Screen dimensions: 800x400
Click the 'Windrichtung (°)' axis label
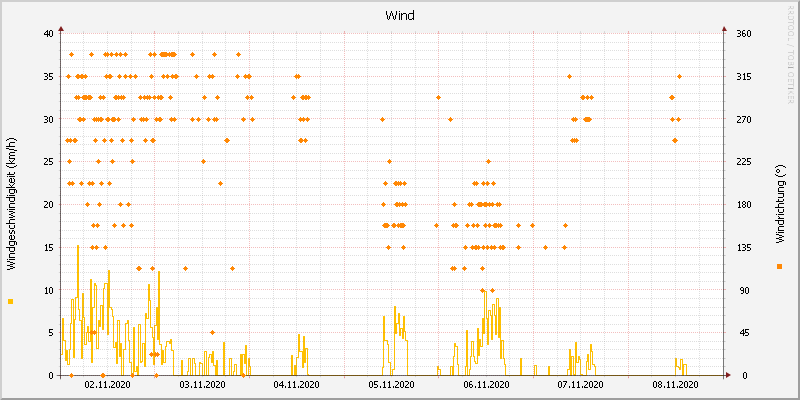[779, 204]
